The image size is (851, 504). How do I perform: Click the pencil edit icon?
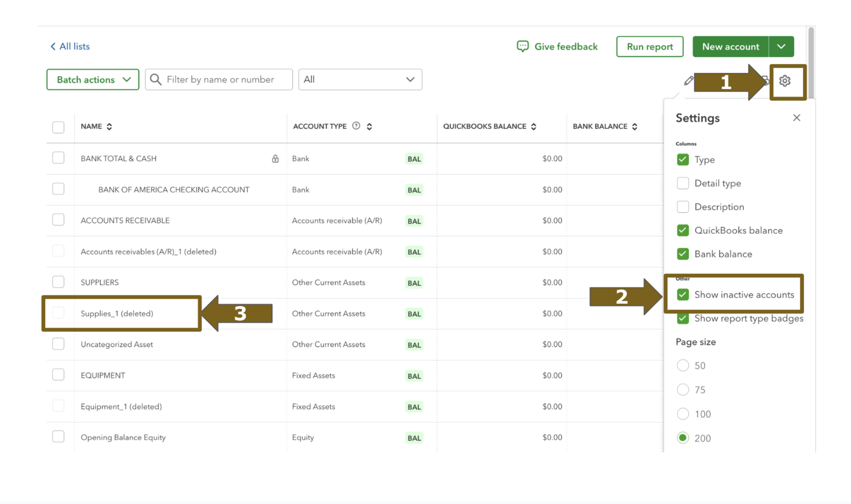coord(688,81)
